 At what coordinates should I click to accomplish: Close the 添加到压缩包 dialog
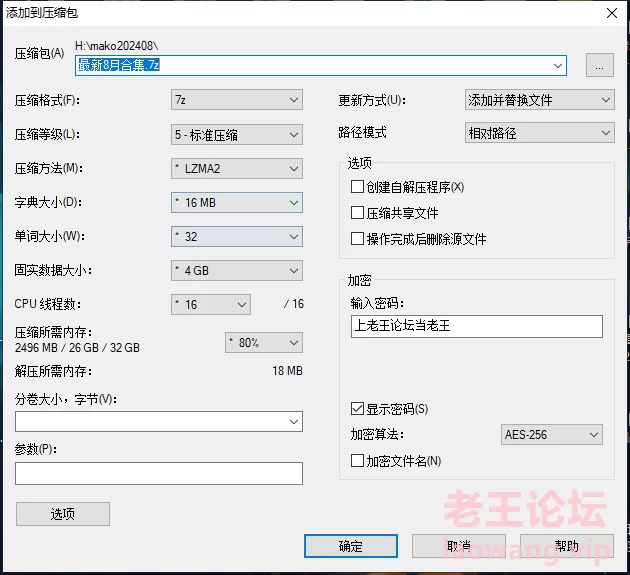point(612,13)
